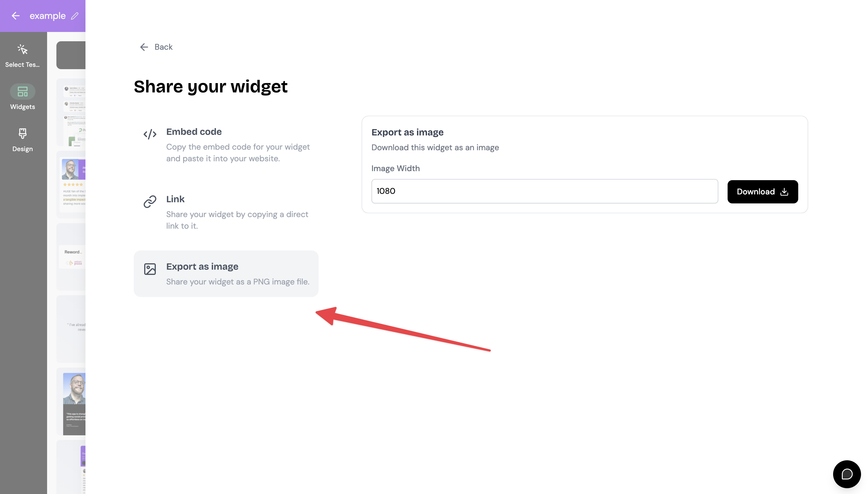Open the Design brush section
Viewport: 868px width, 494px height.
(22, 139)
